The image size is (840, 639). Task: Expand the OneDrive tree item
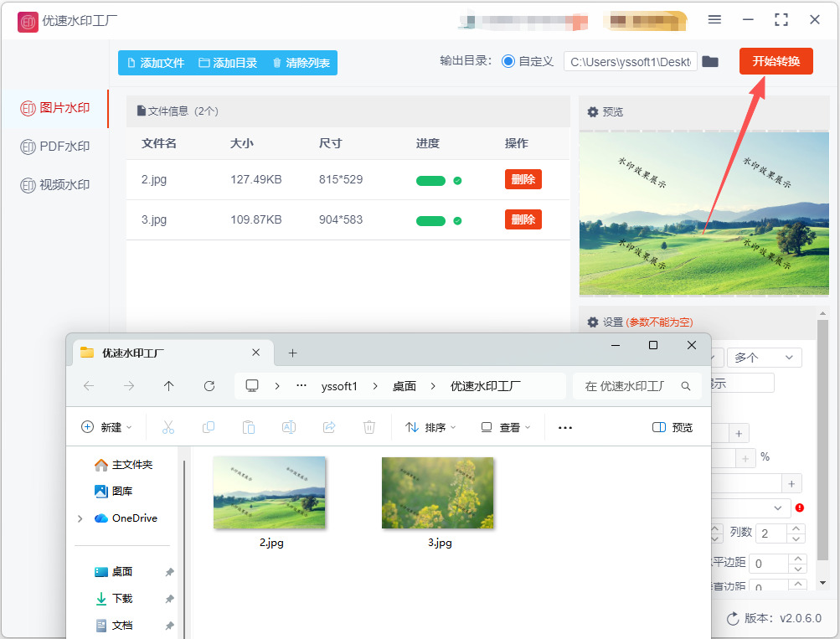(x=80, y=518)
